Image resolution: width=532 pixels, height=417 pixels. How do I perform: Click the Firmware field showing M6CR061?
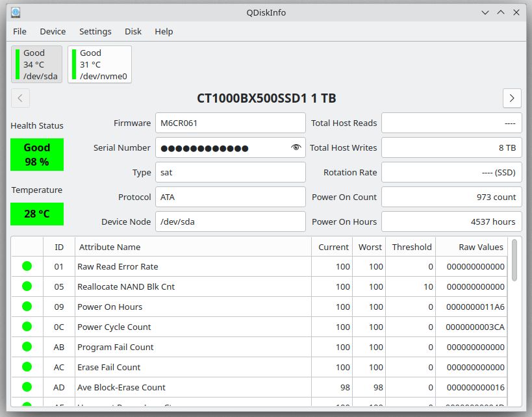point(231,123)
